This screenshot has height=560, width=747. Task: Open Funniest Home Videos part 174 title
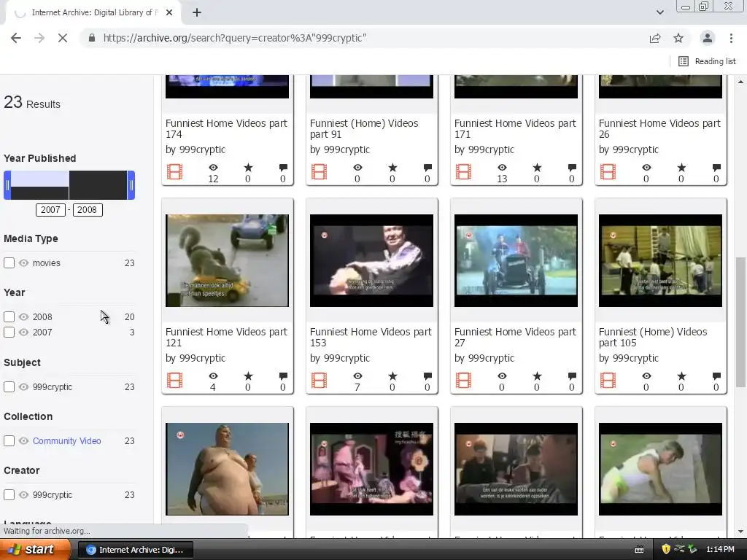tap(226, 128)
